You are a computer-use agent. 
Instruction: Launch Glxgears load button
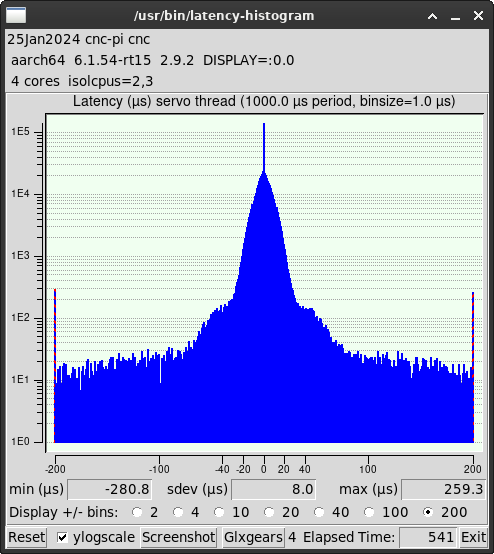(x=253, y=537)
